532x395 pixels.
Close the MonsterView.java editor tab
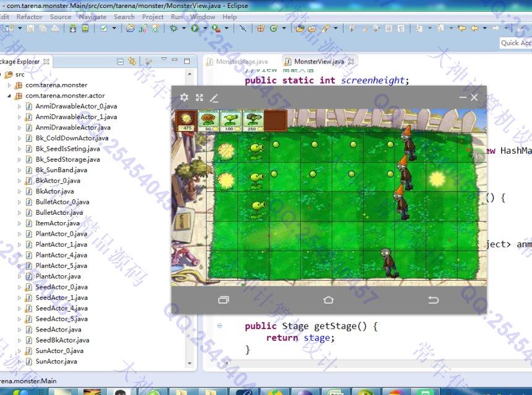tap(351, 61)
